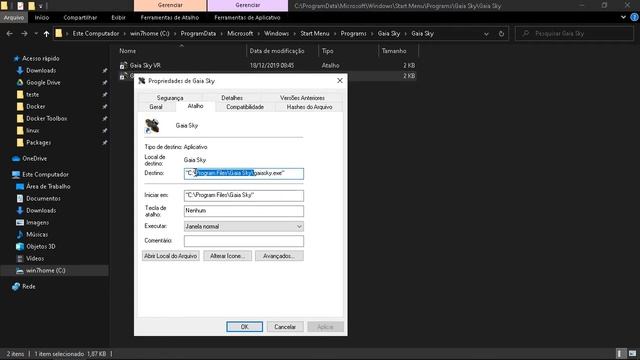This screenshot has width=640, height=360.
Task: Close the Propriedades de Gaia Sky dialog
Action: (x=340, y=81)
